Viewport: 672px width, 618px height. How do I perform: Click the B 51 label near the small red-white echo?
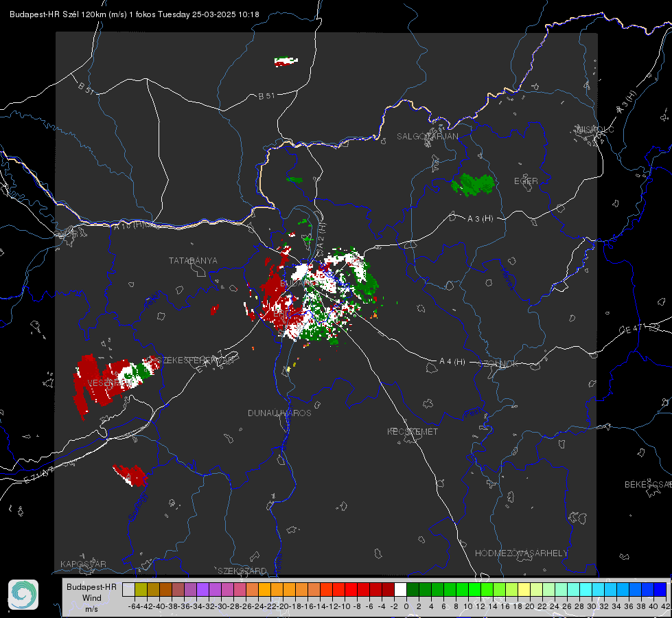click(266, 96)
